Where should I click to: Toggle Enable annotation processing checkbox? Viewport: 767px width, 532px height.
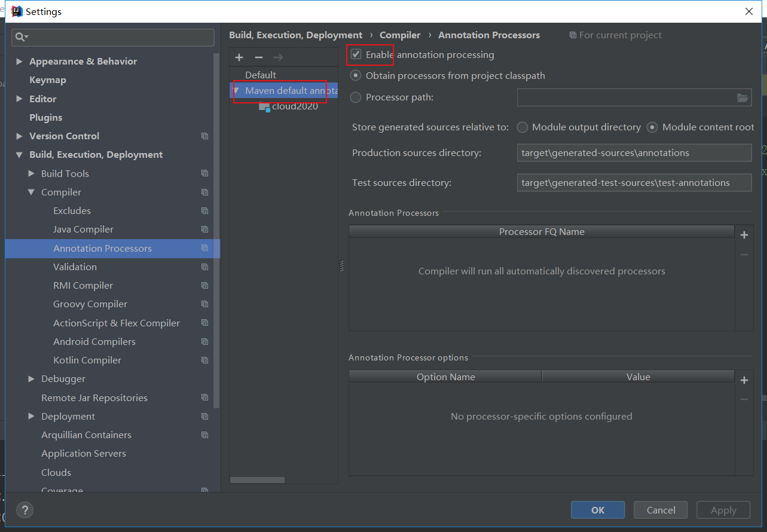[356, 54]
